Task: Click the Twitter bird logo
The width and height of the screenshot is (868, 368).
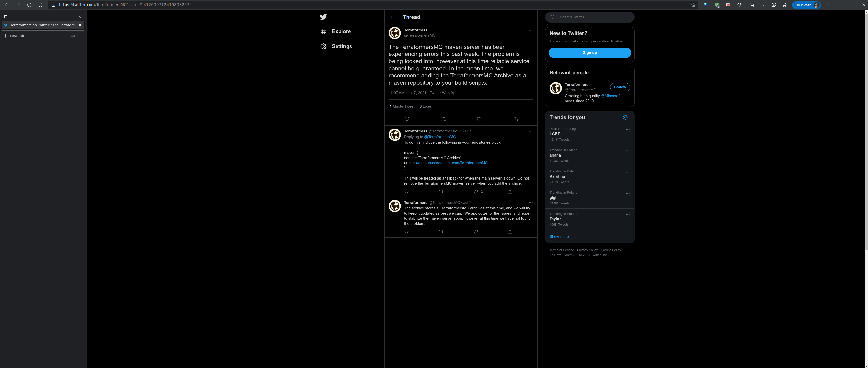Action: (x=323, y=17)
